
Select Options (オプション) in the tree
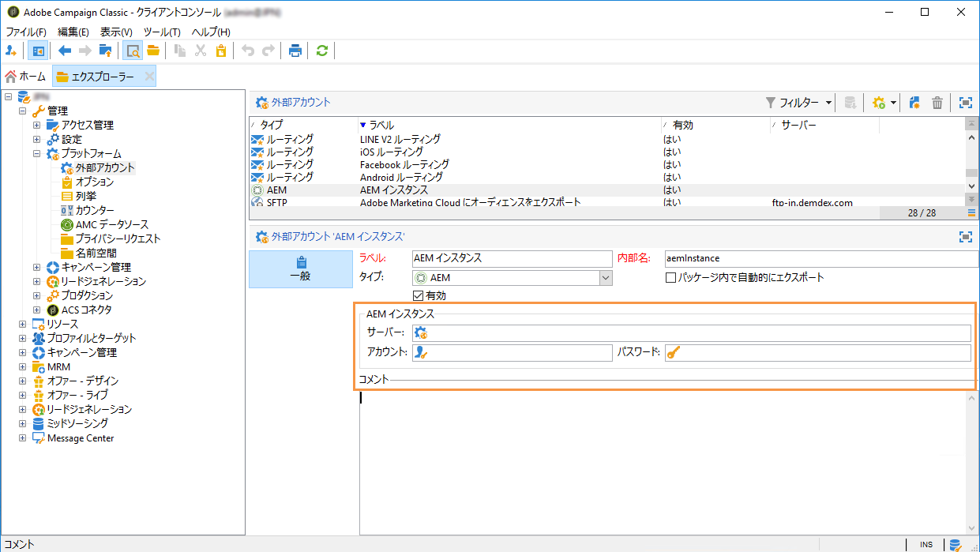tap(95, 182)
